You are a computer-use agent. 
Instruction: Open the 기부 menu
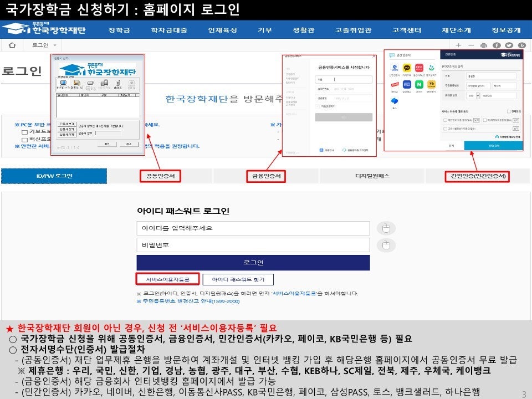pyautogui.click(x=265, y=30)
